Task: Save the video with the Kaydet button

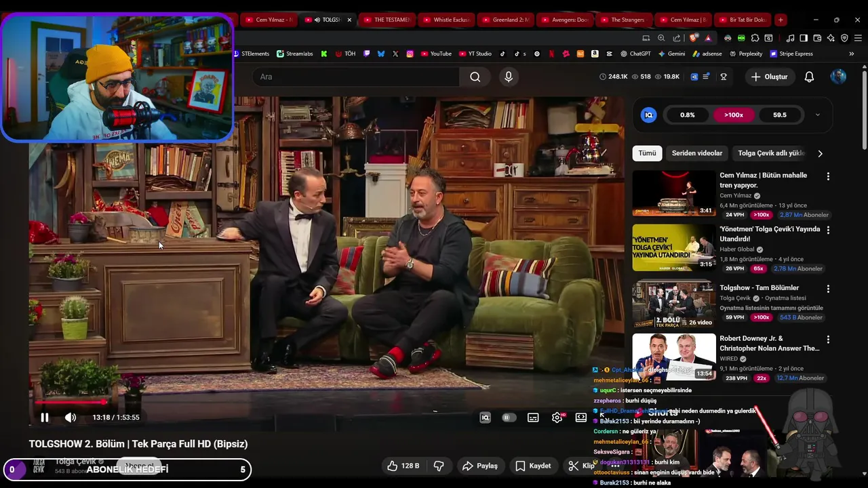Action: [533, 466]
